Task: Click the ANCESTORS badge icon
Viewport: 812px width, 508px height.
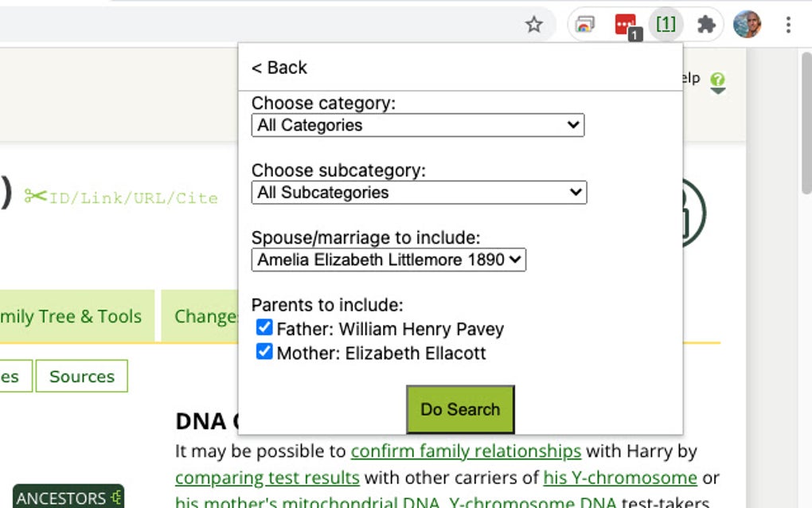Action: pyautogui.click(x=68, y=497)
